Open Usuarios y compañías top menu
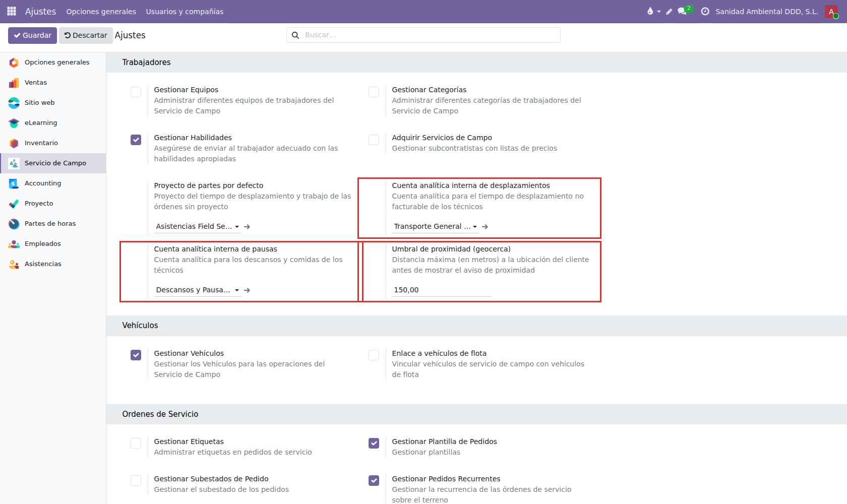 (x=185, y=12)
